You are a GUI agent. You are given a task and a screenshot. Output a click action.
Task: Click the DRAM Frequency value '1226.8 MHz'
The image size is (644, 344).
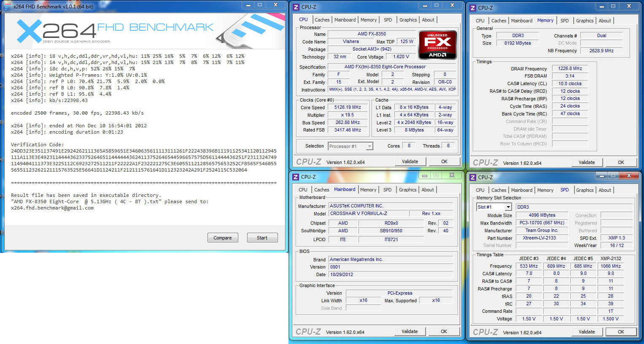(x=570, y=68)
